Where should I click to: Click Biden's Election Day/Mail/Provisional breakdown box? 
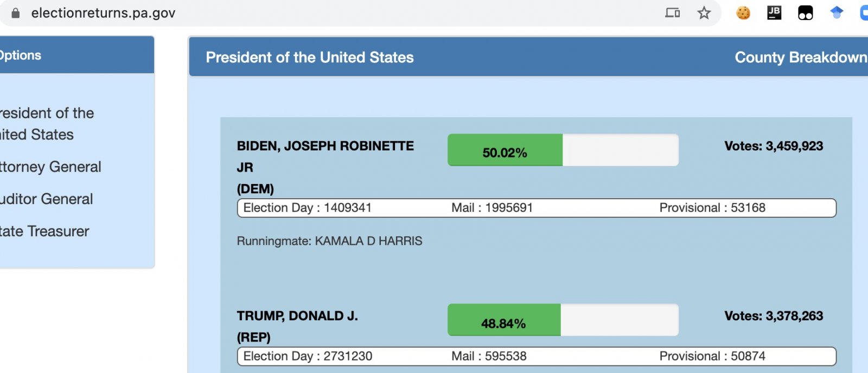[537, 208]
